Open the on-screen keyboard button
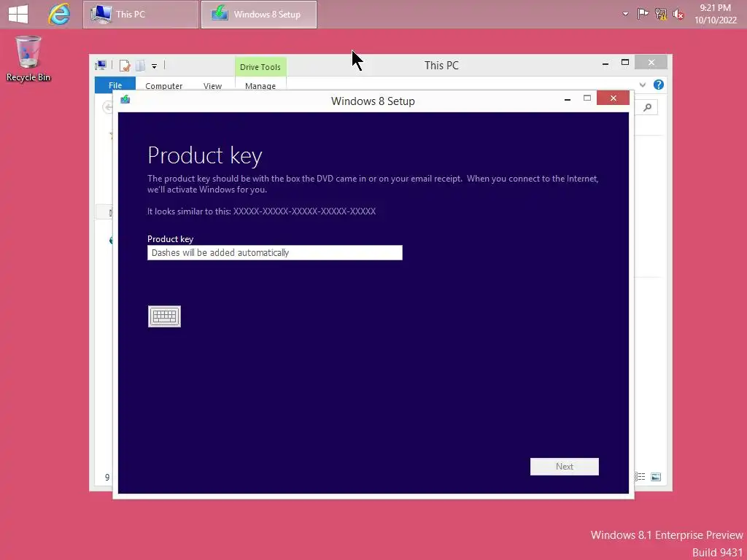747x560 pixels. [164, 316]
